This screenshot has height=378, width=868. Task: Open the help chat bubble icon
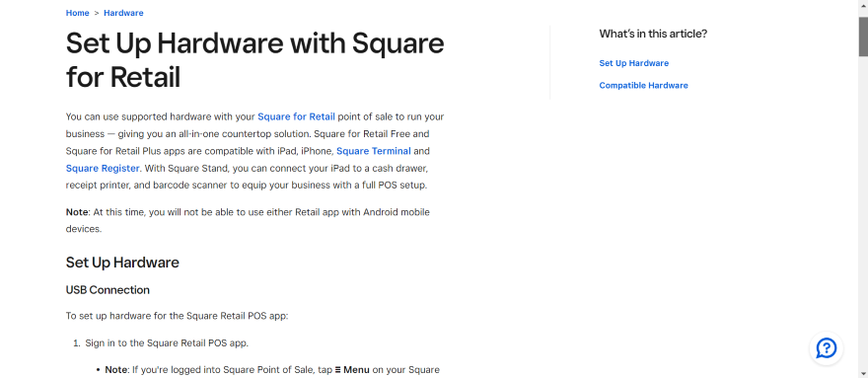pos(826,348)
